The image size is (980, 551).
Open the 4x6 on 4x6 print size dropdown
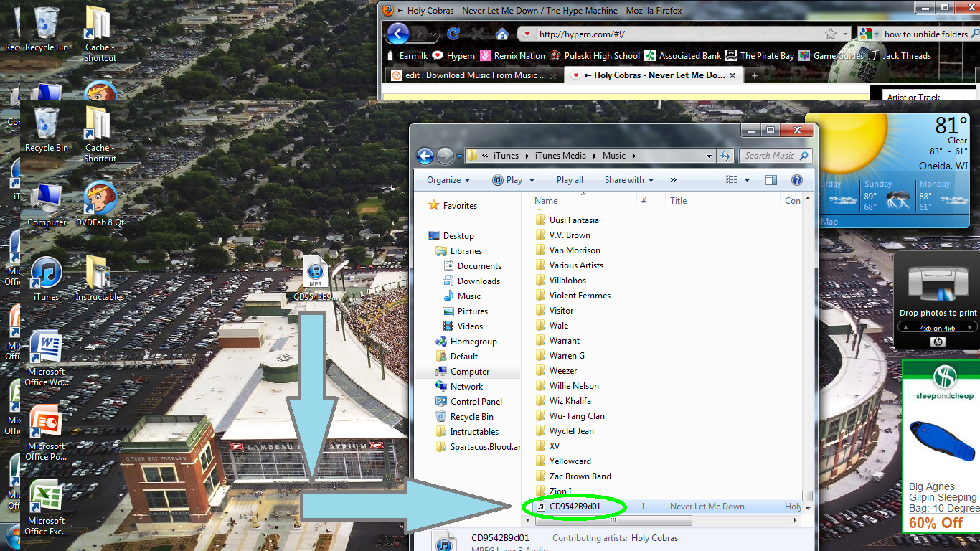click(x=938, y=328)
